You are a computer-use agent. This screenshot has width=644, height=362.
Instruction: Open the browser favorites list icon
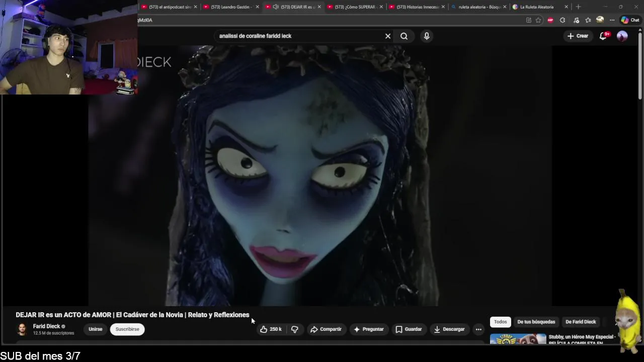tap(588, 20)
